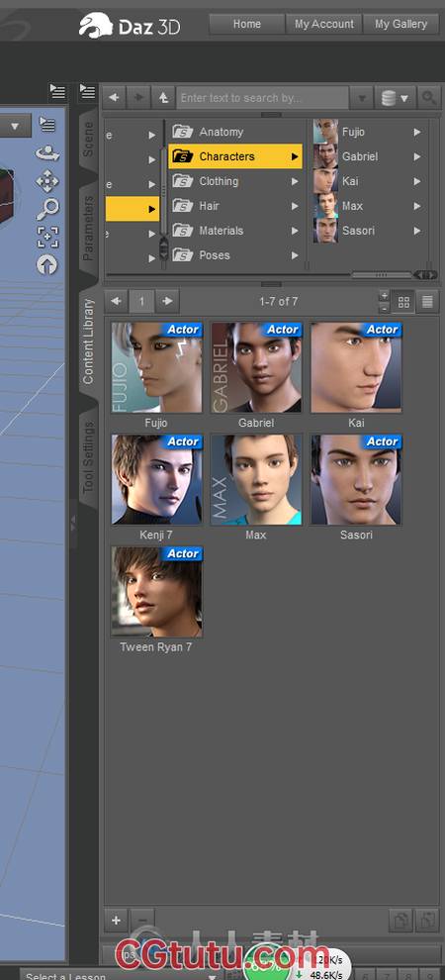Switch to the Tool Settings tab
This screenshot has width=445, height=980.
click(x=88, y=455)
